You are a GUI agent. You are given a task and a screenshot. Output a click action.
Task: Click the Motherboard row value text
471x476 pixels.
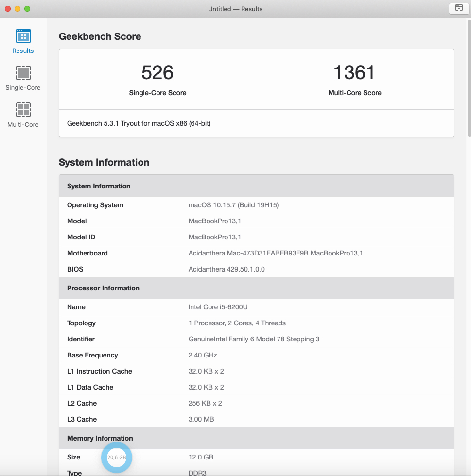click(x=276, y=253)
